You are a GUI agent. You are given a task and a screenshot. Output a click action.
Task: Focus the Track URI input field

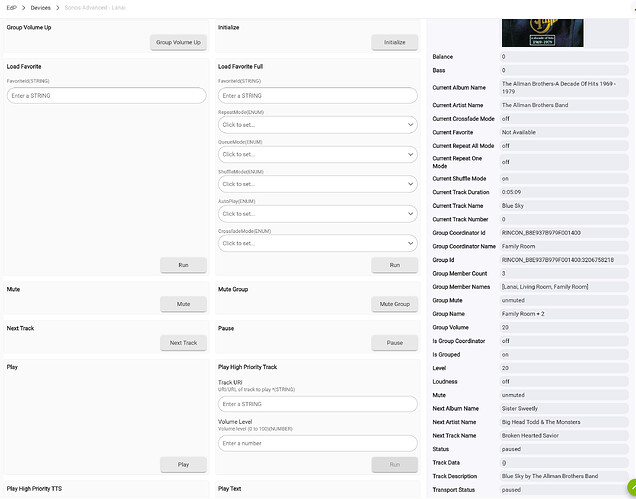318,404
